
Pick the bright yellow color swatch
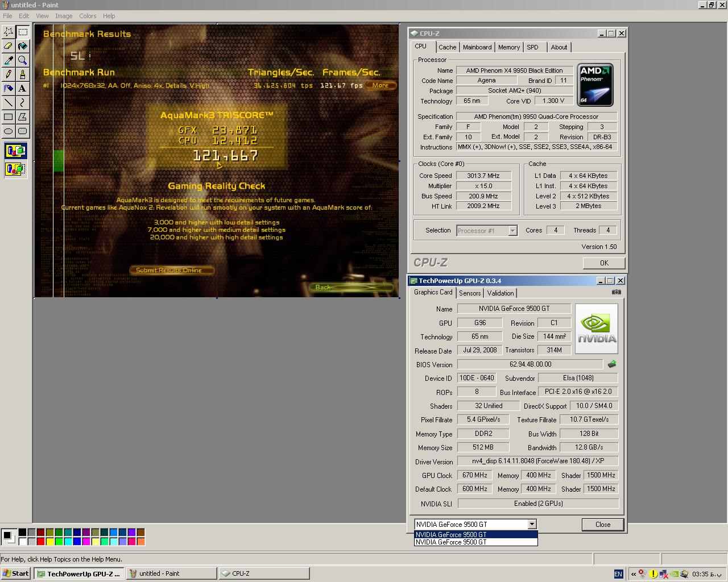[49, 542]
